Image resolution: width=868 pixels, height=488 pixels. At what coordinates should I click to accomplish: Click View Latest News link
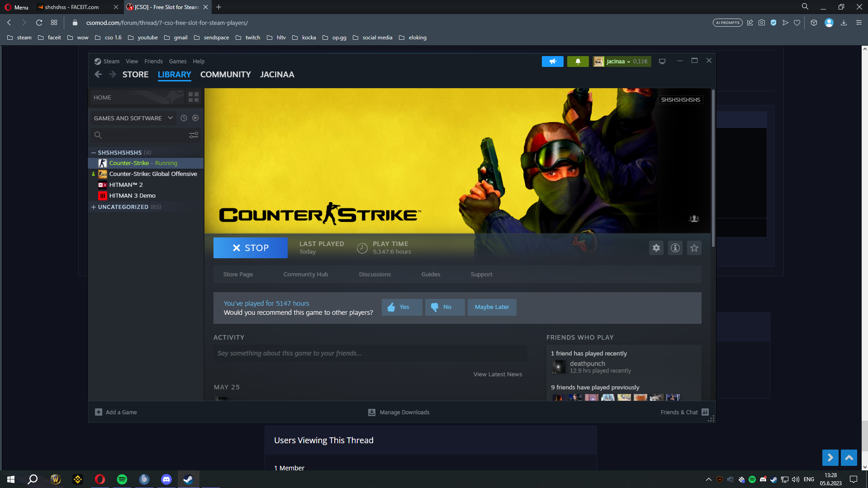498,374
